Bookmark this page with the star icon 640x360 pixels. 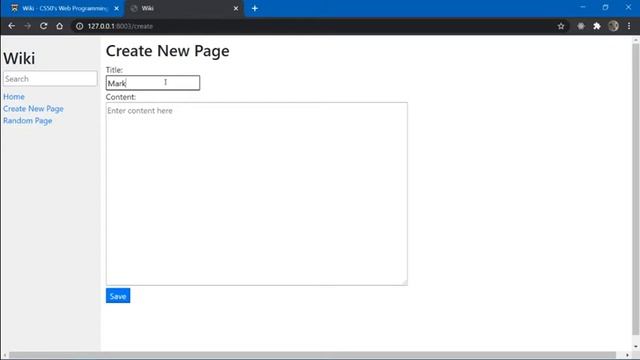[x=561, y=26]
